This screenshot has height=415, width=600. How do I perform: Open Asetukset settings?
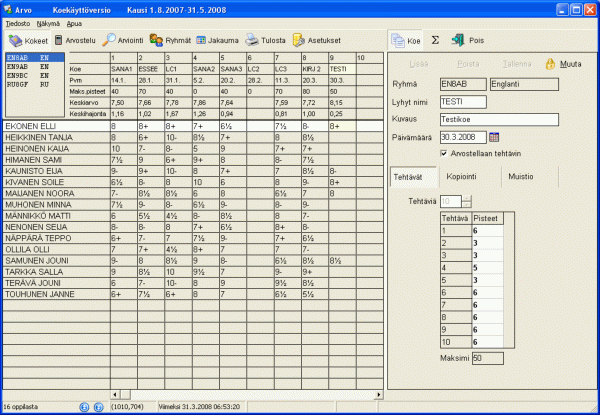[318, 40]
